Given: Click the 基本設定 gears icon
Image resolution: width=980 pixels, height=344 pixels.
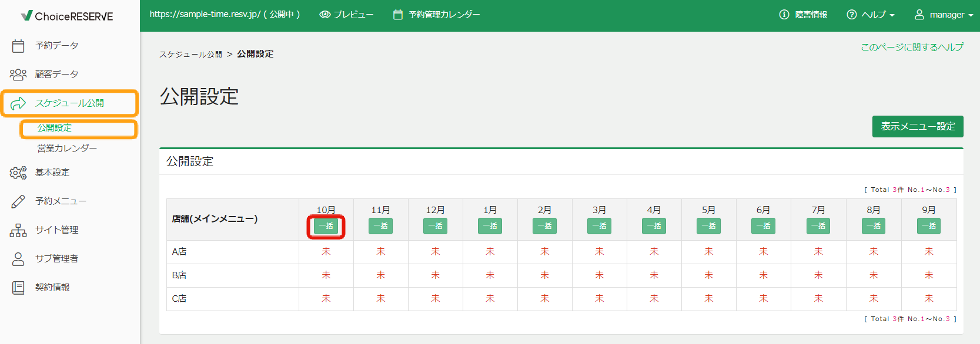Looking at the screenshot, I should [18, 173].
